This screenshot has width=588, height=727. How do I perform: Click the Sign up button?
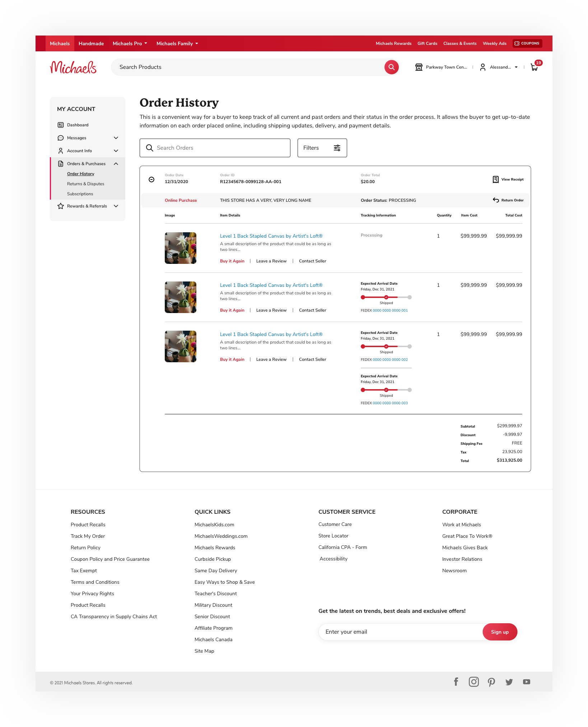500,632
